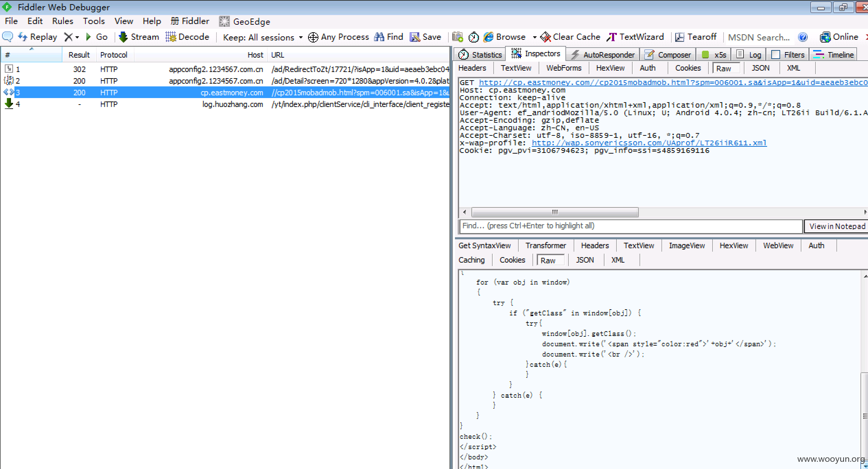Select session 2 /ad/Detail row
Screen dimensions: 868x469
coord(225,81)
